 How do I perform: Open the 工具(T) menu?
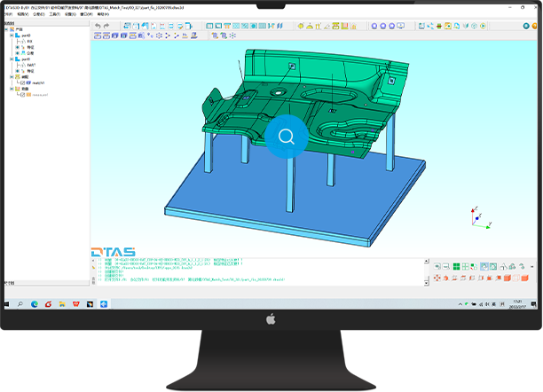55,14
